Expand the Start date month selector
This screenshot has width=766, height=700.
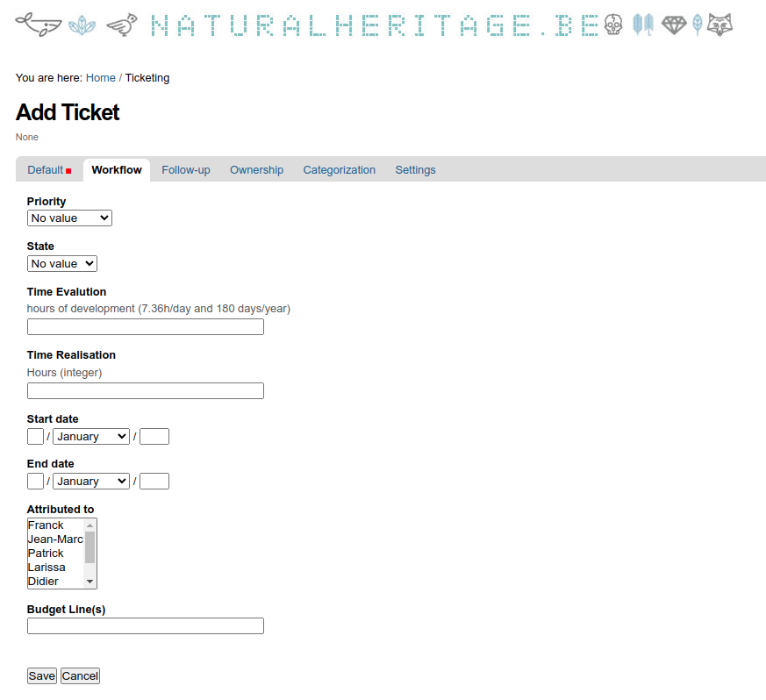(90, 437)
